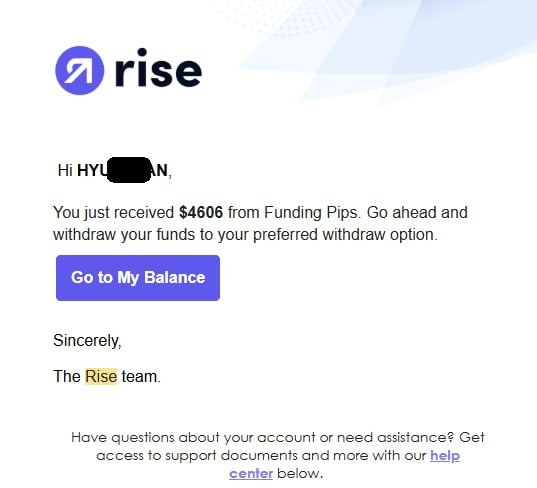The width and height of the screenshot is (537, 488).
Task: Click the highlighted 'Rise' word in signature
Action: pos(101,376)
